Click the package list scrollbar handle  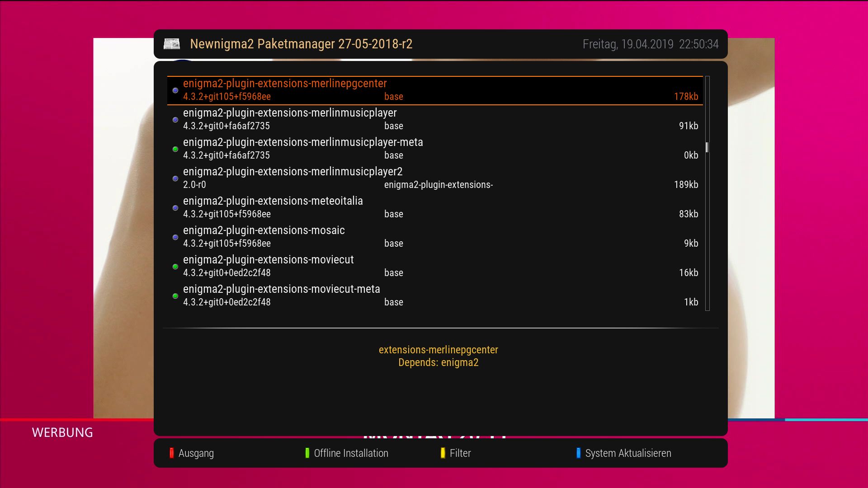707,147
